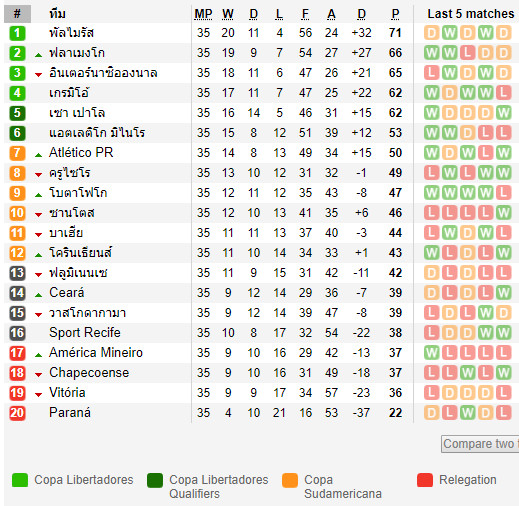Click the red down arrow beside Vitória
Viewport: 519px width, 506px height.
pos(39,395)
